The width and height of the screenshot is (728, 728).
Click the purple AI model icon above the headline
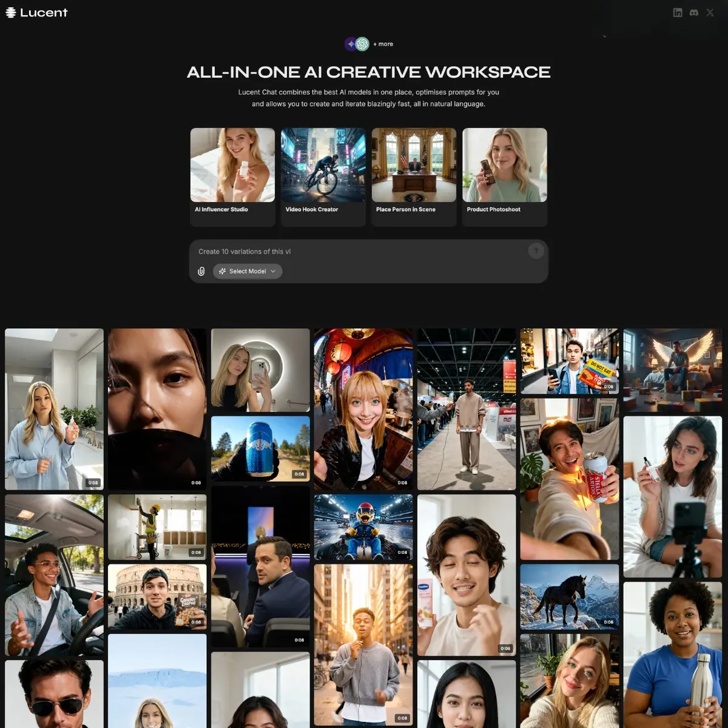click(x=350, y=43)
